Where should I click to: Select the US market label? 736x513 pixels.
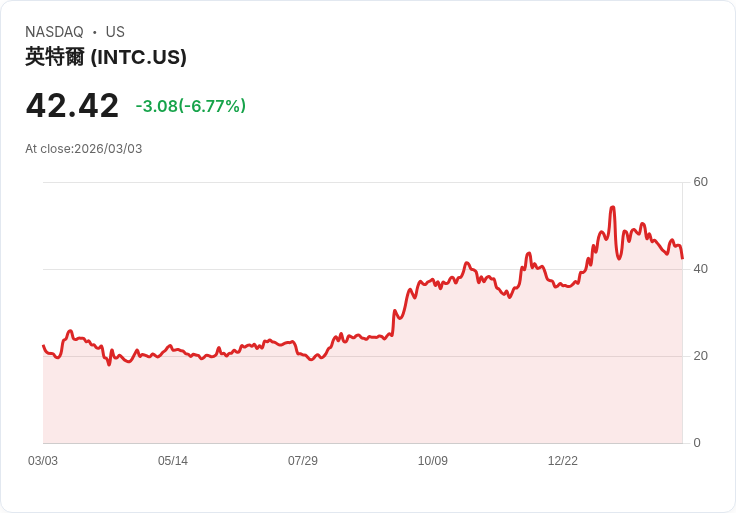(x=115, y=32)
